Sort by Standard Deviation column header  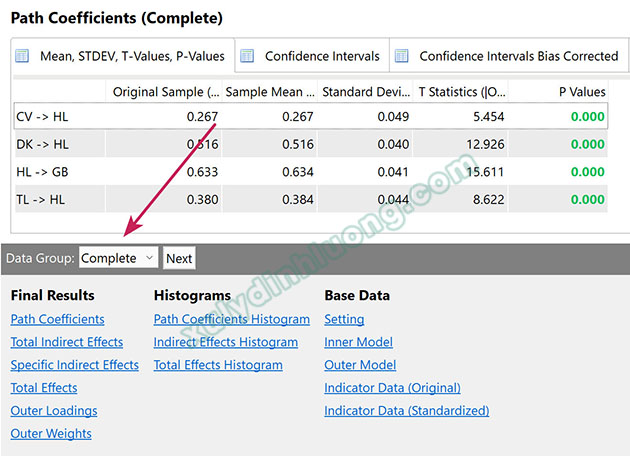click(x=366, y=92)
